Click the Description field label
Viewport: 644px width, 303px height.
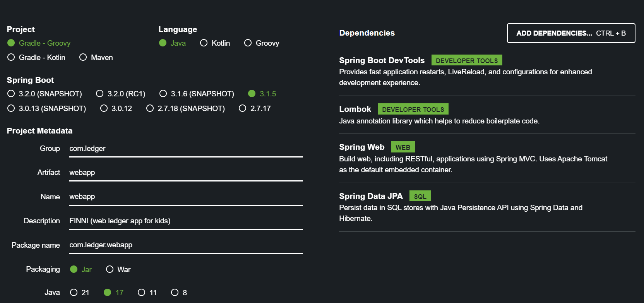coord(42,221)
